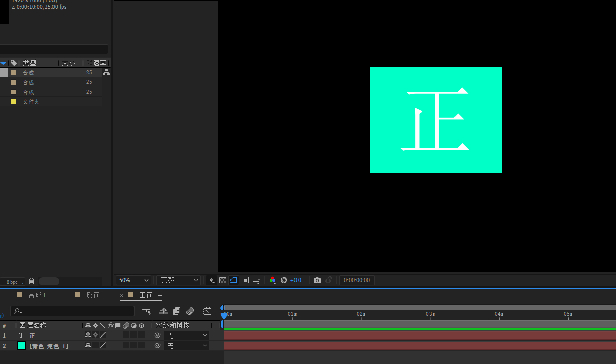
Task: Click the timeline layer search field
Action: click(x=72, y=311)
